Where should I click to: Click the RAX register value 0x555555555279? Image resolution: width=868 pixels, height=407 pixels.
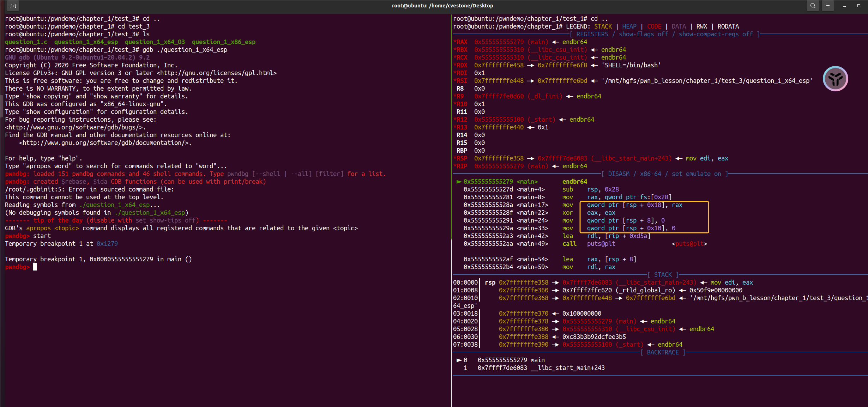[x=499, y=42]
